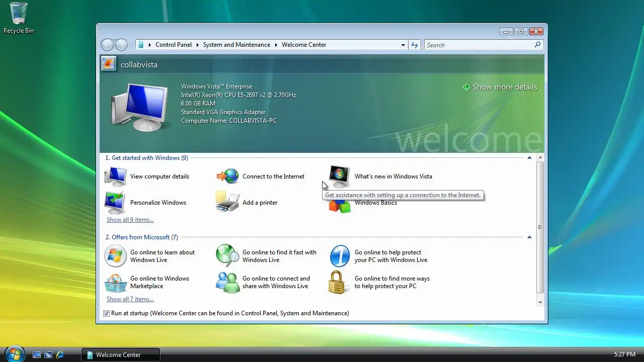Click the Windows Vista Enterprise text
The image size is (644, 362).
[216, 86]
